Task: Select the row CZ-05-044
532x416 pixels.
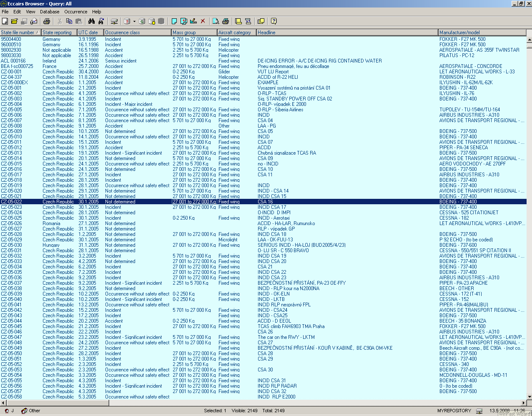Action: [x=263, y=321]
